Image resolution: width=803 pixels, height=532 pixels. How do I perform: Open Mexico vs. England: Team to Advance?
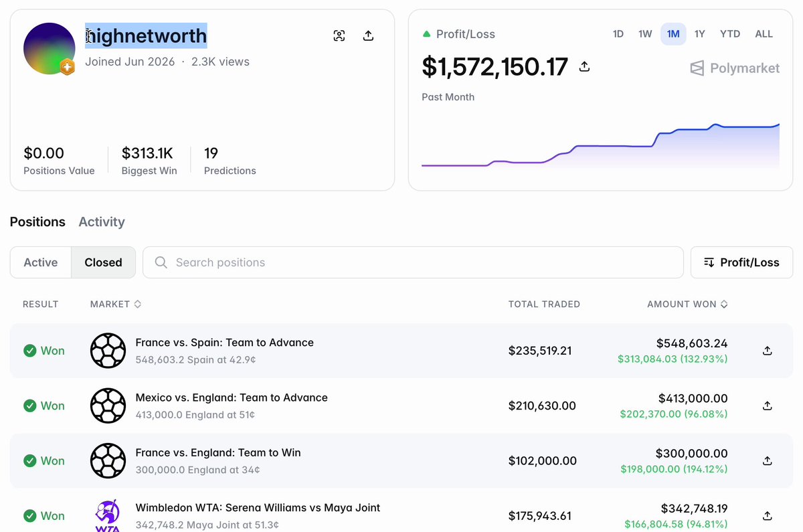point(232,397)
